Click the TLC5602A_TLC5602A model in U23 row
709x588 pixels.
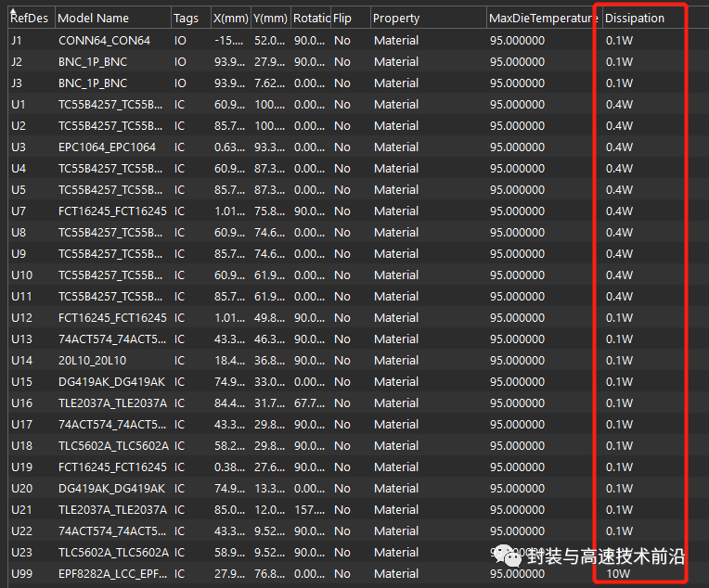[x=113, y=553]
